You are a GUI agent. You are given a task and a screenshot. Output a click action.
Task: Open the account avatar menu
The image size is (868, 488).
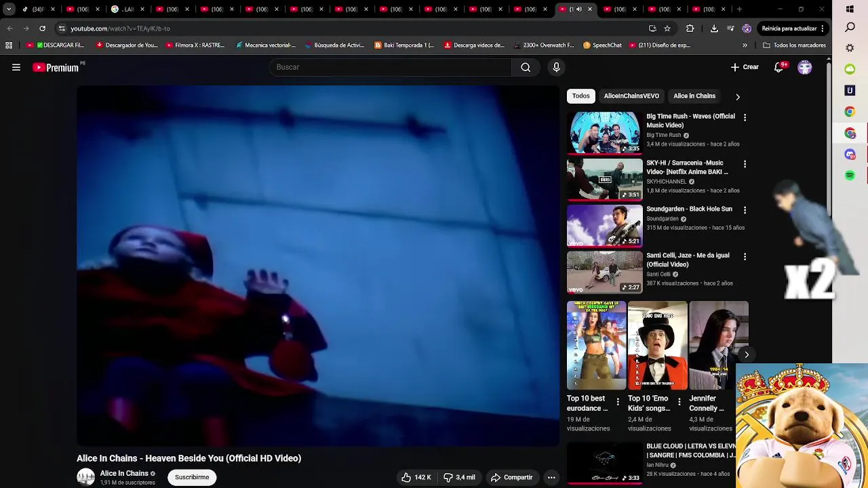[805, 67]
